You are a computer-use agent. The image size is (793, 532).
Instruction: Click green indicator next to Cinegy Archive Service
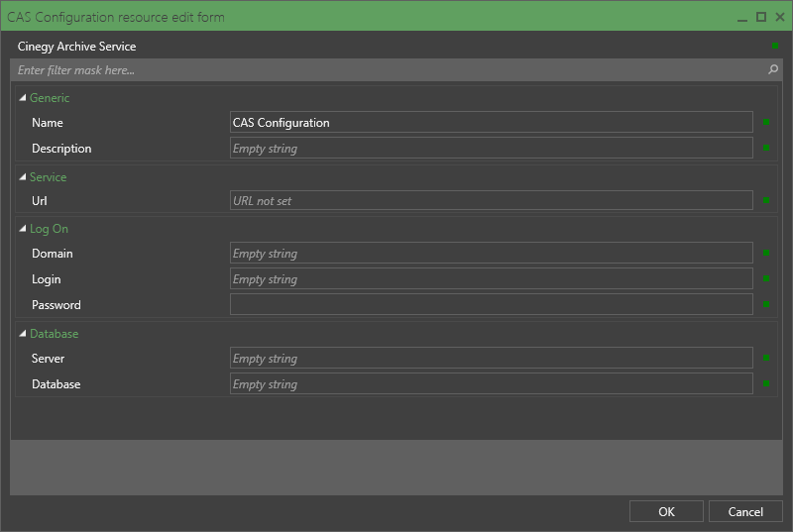(x=775, y=46)
